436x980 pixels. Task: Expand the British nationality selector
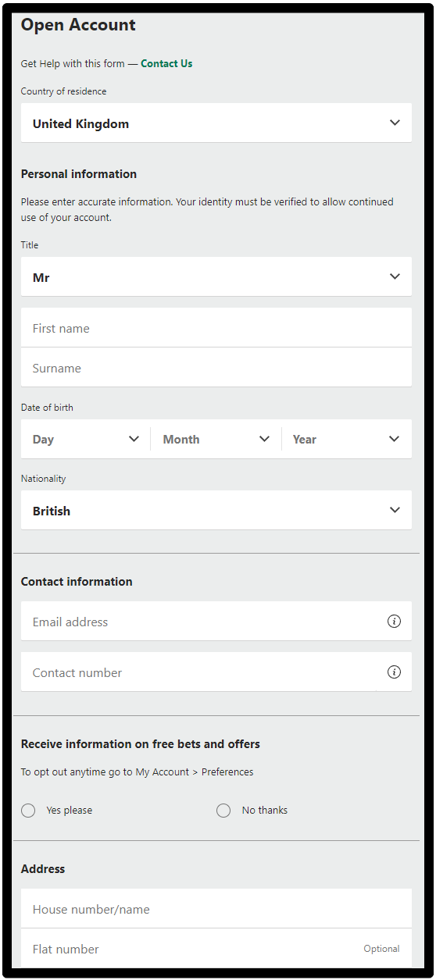(x=216, y=510)
